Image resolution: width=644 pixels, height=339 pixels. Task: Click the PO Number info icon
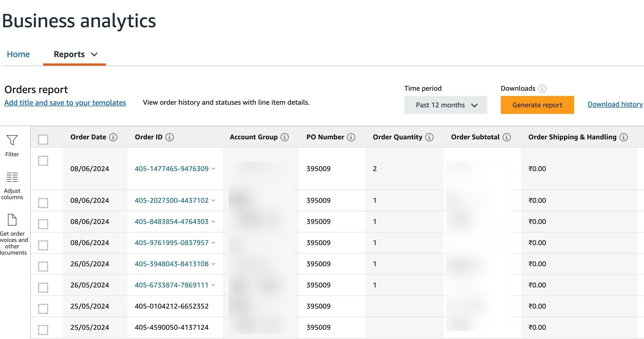[351, 137]
